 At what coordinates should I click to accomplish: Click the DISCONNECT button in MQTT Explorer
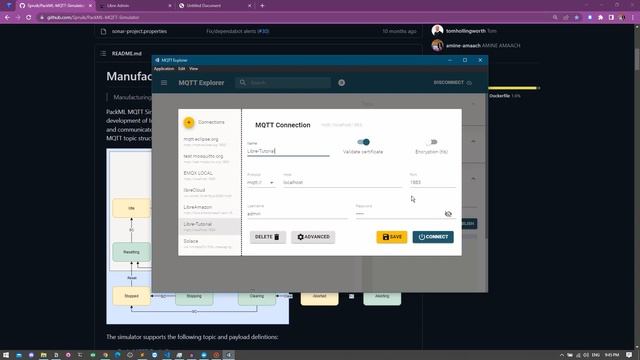(453, 83)
